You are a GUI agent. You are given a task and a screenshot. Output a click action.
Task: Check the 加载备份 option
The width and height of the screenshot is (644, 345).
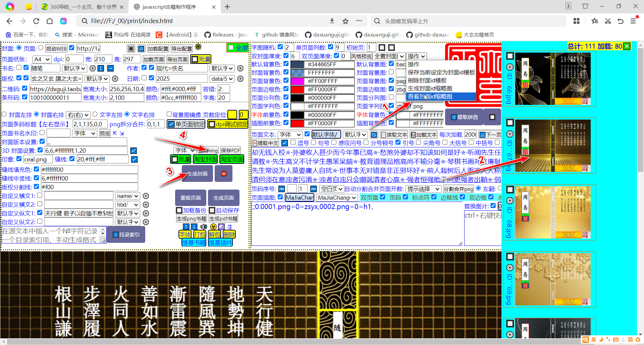[179, 210]
